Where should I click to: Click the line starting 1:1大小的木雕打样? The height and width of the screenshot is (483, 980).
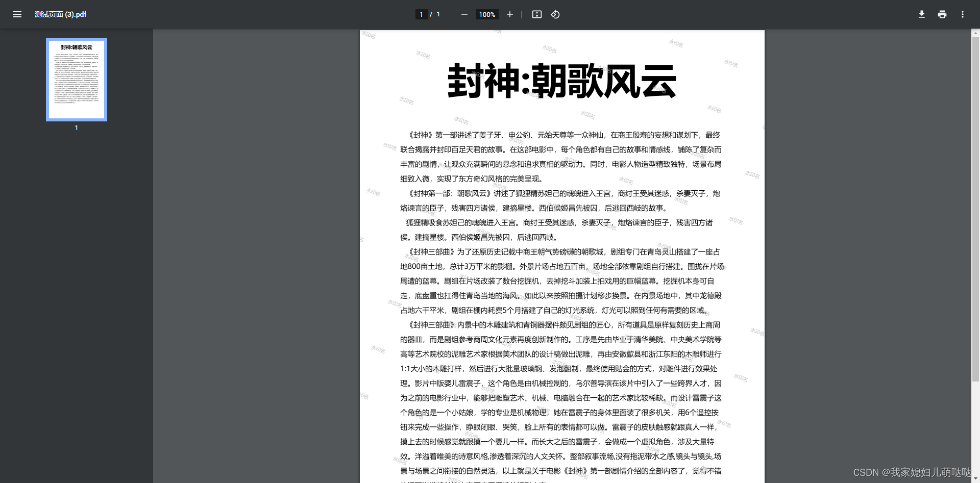[559, 369]
